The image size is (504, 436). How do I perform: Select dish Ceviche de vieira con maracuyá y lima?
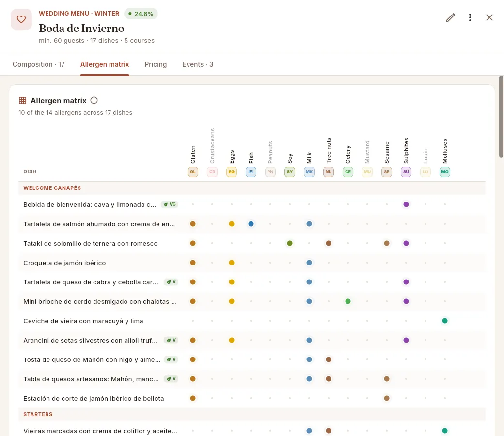click(x=83, y=321)
